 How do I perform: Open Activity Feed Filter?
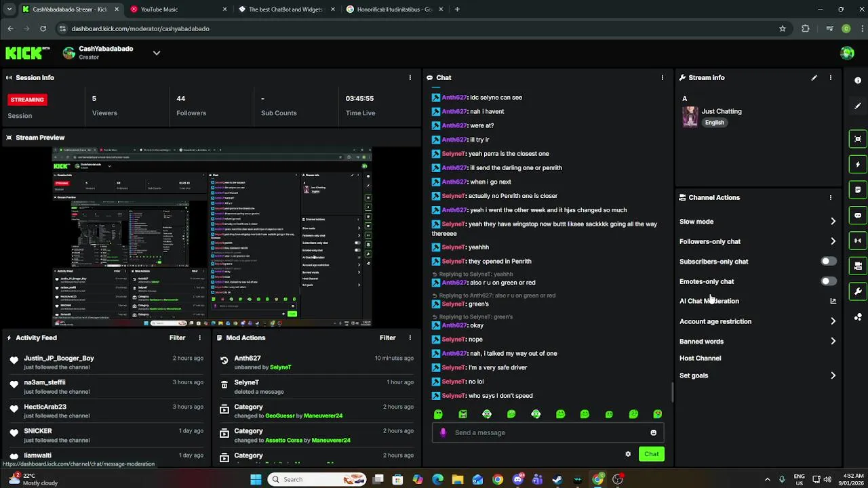pos(178,338)
